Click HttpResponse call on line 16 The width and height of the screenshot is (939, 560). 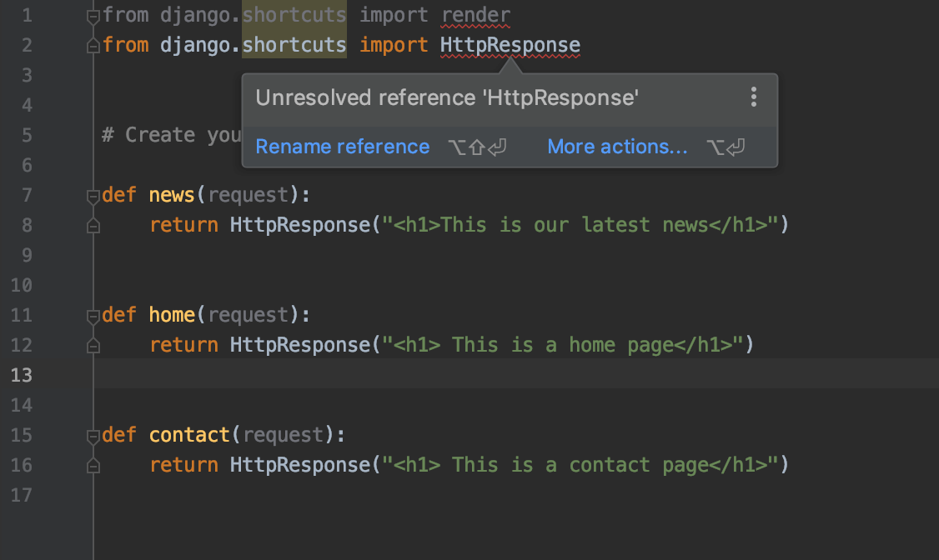[x=300, y=466]
